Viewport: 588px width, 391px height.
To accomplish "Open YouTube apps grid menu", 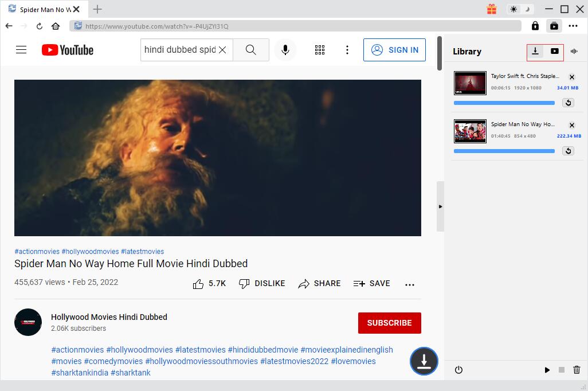I will pos(320,50).
